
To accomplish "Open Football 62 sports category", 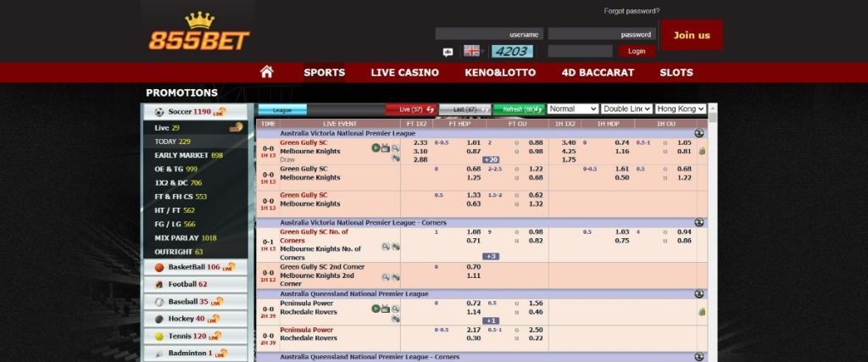I will tap(196, 285).
